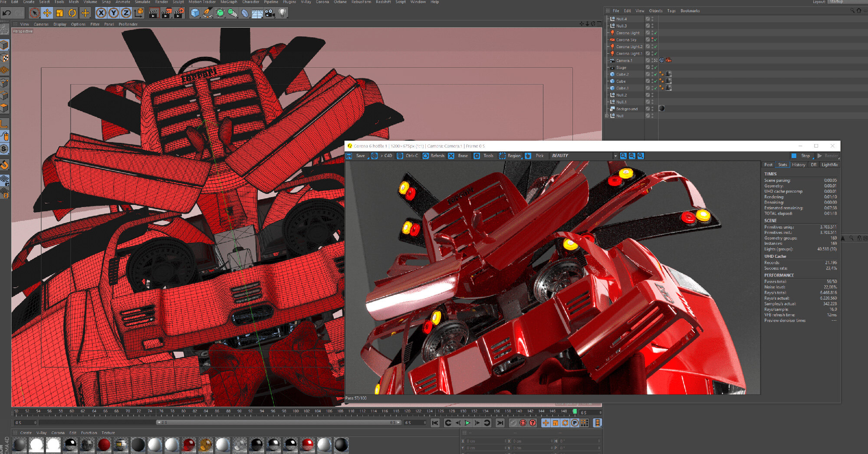Expand the Null object at bottom of tree
This screenshot has width=868, height=454.
(x=607, y=116)
